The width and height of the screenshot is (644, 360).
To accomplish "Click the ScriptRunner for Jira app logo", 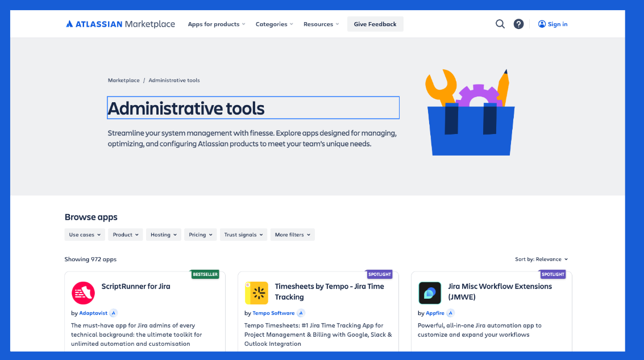I will pyautogui.click(x=83, y=292).
